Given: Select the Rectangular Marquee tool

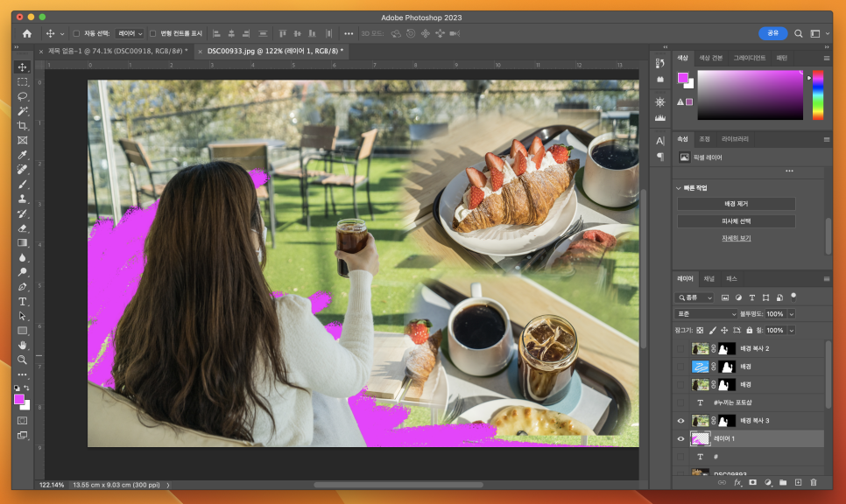Looking at the screenshot, I should (x=22, y=82).
